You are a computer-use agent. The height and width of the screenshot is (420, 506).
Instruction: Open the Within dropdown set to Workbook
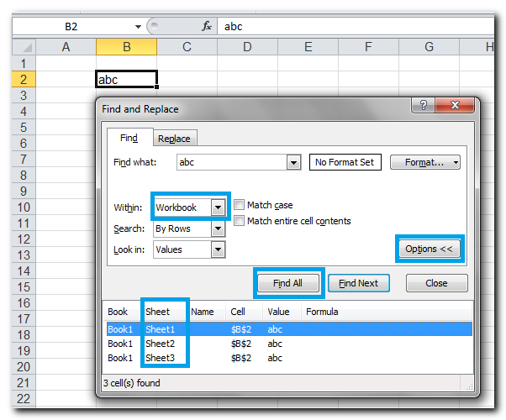coord(219,207)
